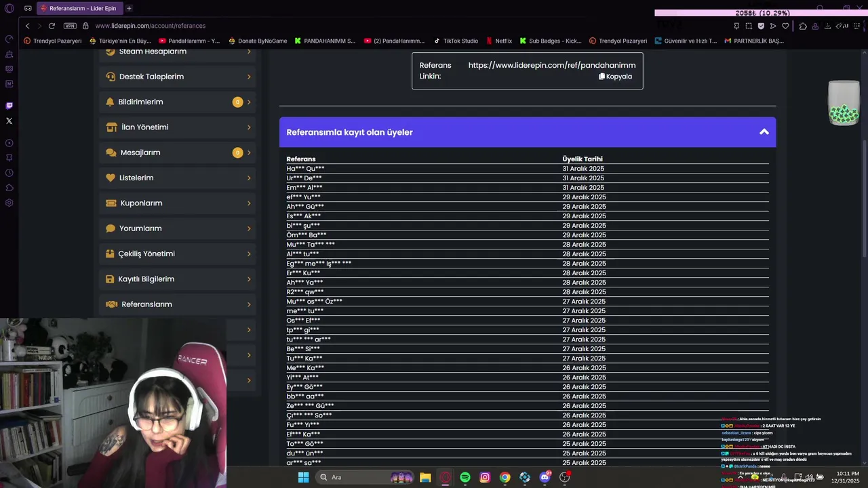Copy the referral link with Kopyala
This screenshot has width=868, height=488.
point(616,77)
